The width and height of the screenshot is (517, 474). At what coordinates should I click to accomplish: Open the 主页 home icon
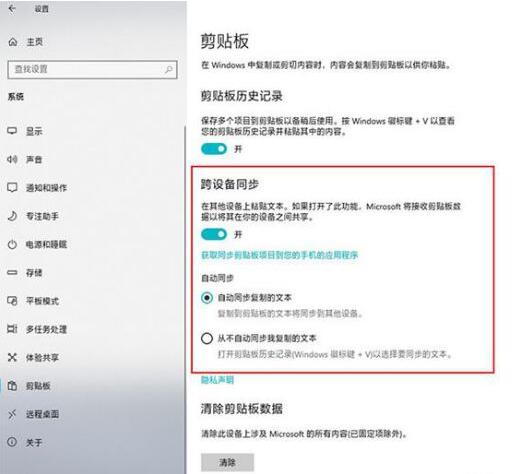13,42
